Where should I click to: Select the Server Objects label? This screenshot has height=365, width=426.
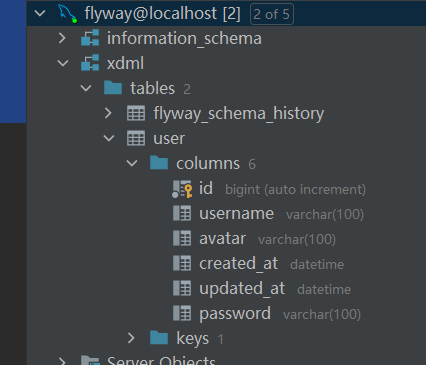click(161, 361)
